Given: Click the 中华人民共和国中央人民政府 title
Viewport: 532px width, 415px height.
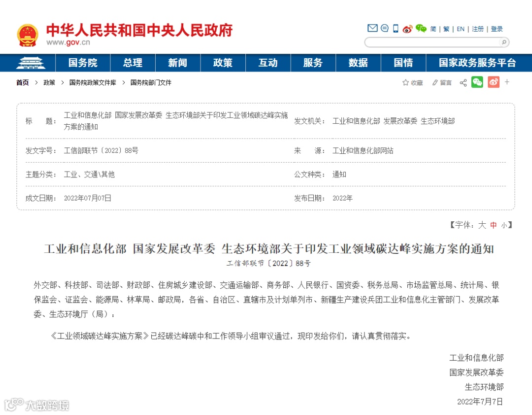Looking at the screenshot, I should point(139,30).
